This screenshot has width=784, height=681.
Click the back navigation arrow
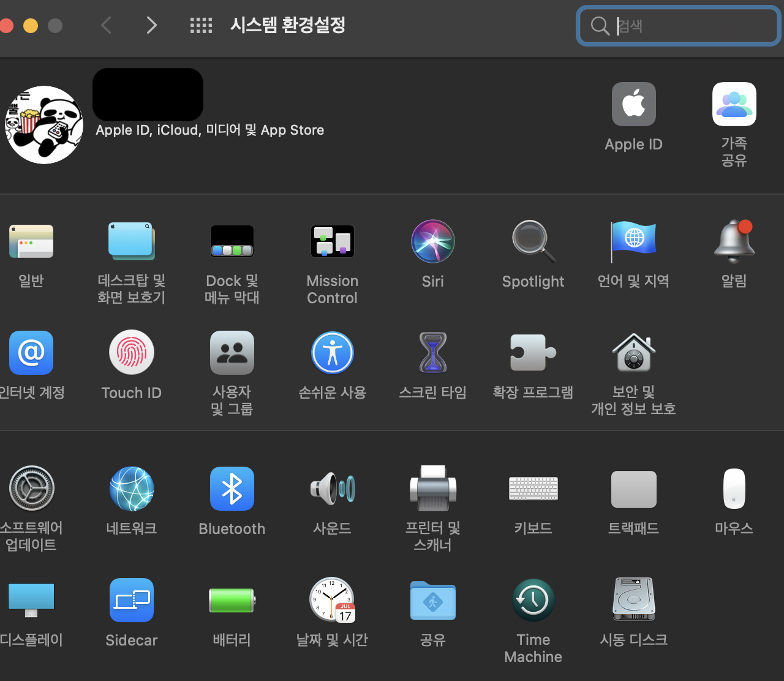(106, 25)
